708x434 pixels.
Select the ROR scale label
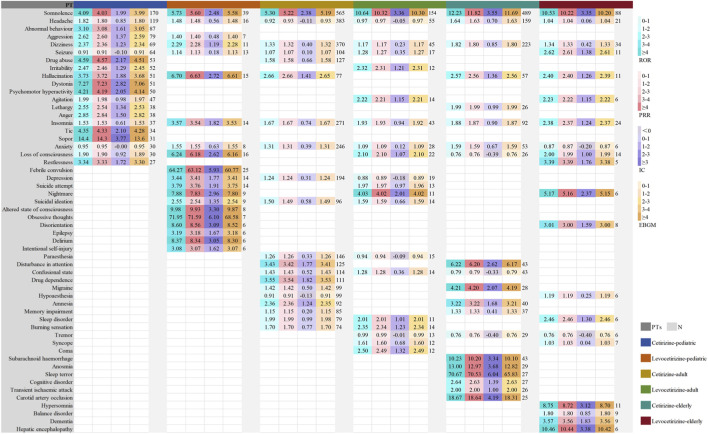point(645,60)
